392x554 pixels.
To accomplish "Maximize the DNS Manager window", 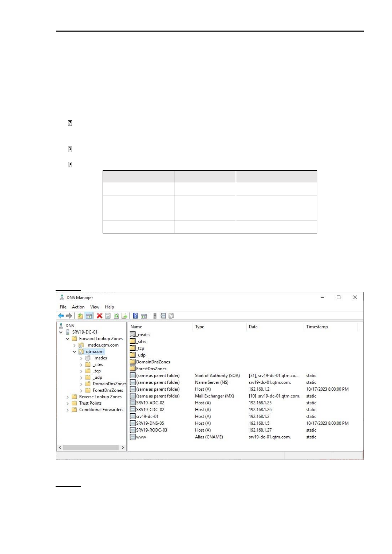I will tap(338, 297).
